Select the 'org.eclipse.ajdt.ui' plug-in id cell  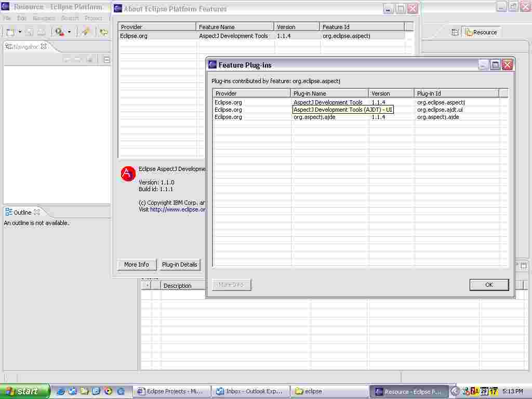440,110
